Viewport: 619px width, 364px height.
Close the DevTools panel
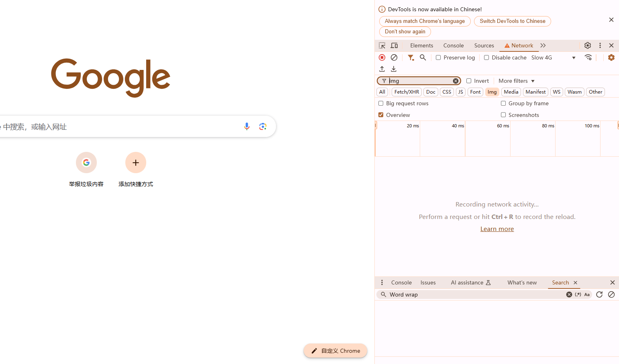click(611, 45)
